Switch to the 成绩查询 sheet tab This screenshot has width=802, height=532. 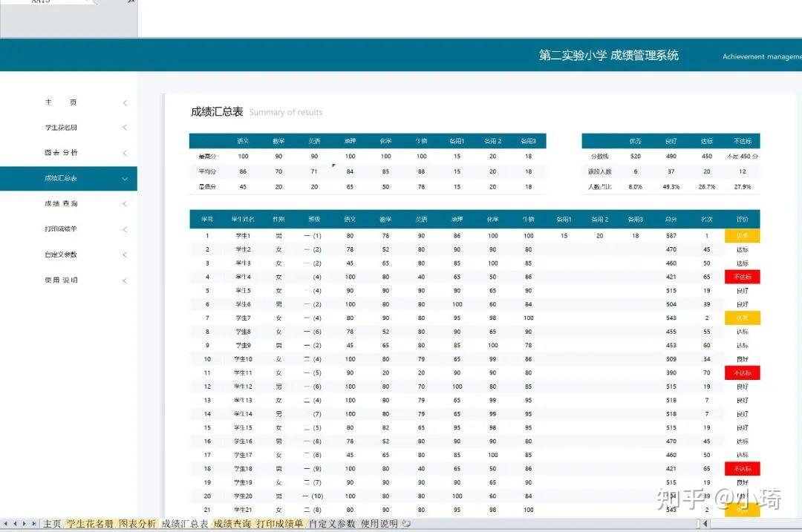(232, 524)
